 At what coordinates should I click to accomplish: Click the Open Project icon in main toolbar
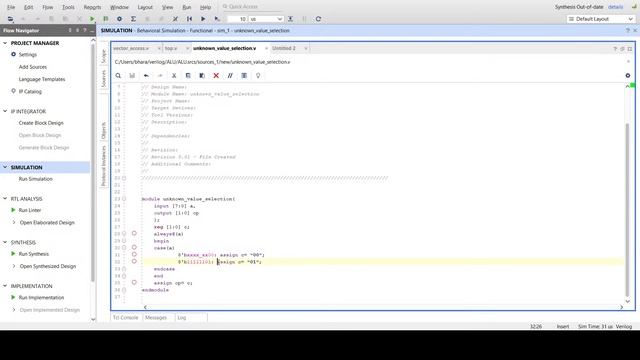click(x=11, y=19)
